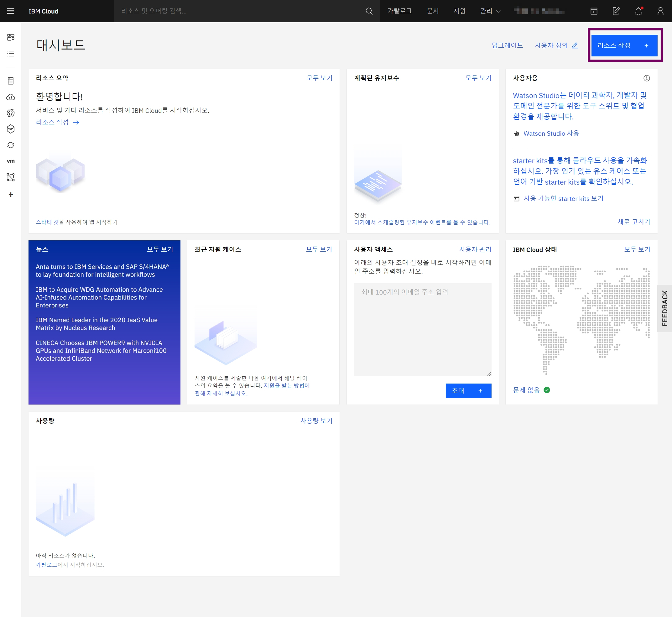
Task: Open the notifications bell icon
Action: 638,11
